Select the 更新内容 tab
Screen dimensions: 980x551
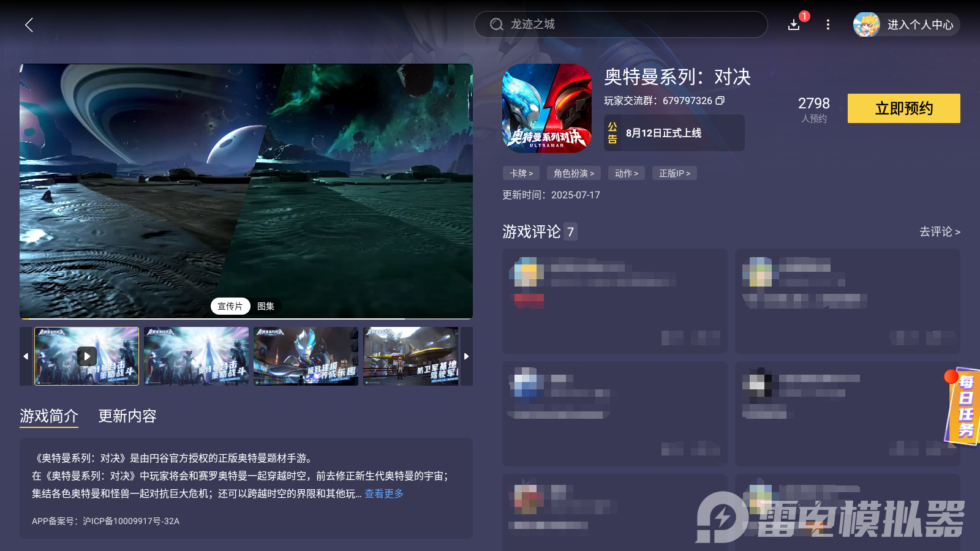[127, 416]
